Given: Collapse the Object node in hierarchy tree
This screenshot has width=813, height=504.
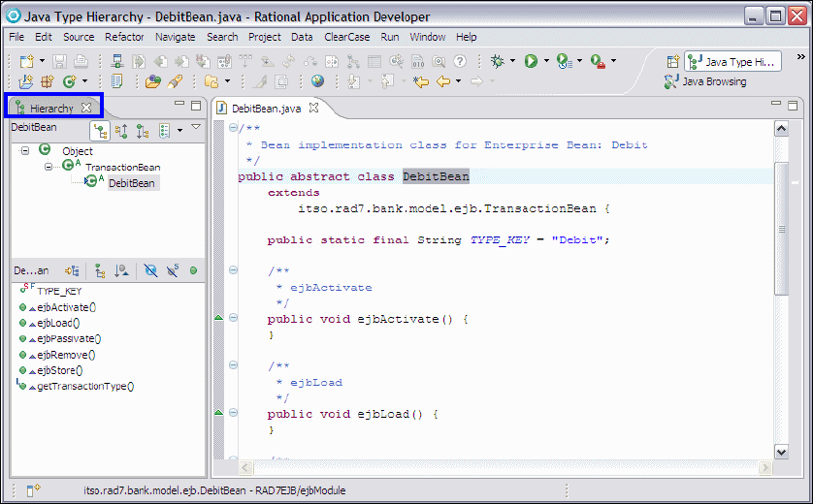Looking at the screenshot, I should [x=25, y=151].
